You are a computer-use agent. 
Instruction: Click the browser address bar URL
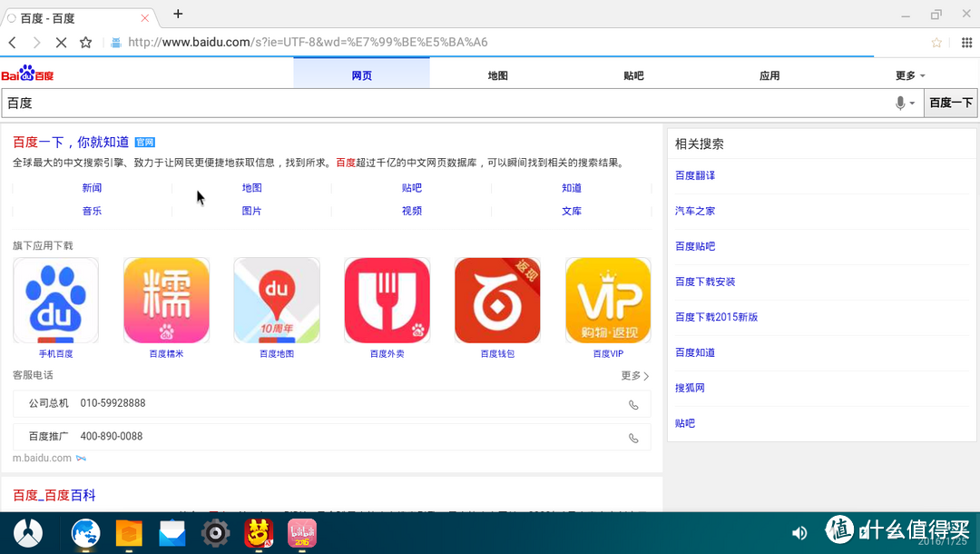(x=308, y=43)
